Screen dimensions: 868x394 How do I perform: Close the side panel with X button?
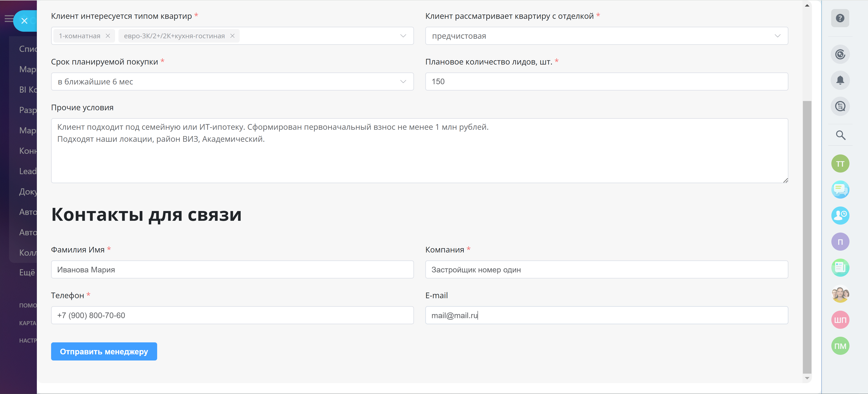(x=24, y=21)
